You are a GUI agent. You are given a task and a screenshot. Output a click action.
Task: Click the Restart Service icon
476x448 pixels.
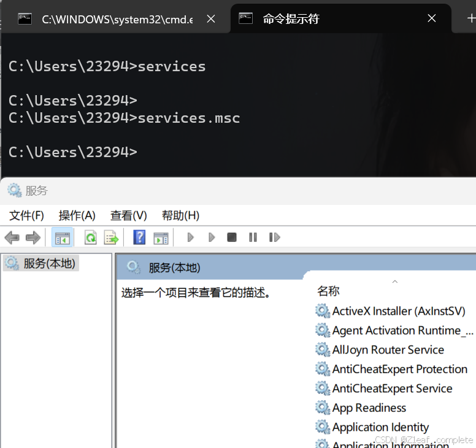[274, 238]
